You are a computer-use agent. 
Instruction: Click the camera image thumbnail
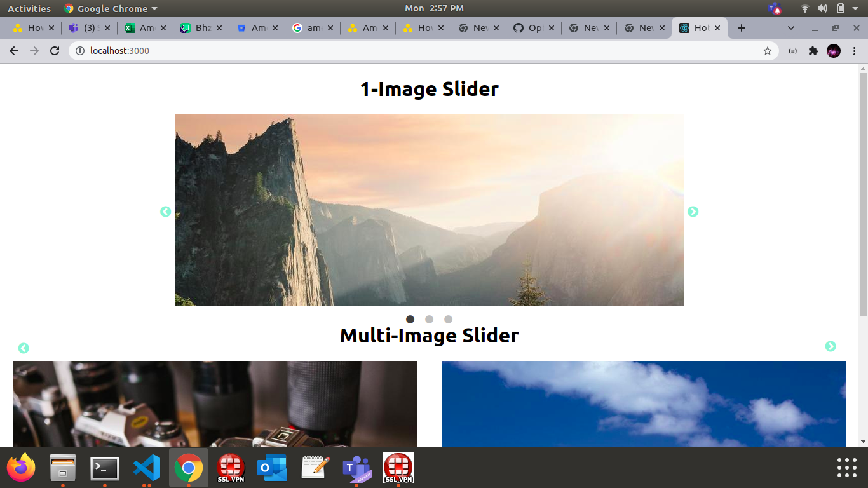(x=215, y=403)
